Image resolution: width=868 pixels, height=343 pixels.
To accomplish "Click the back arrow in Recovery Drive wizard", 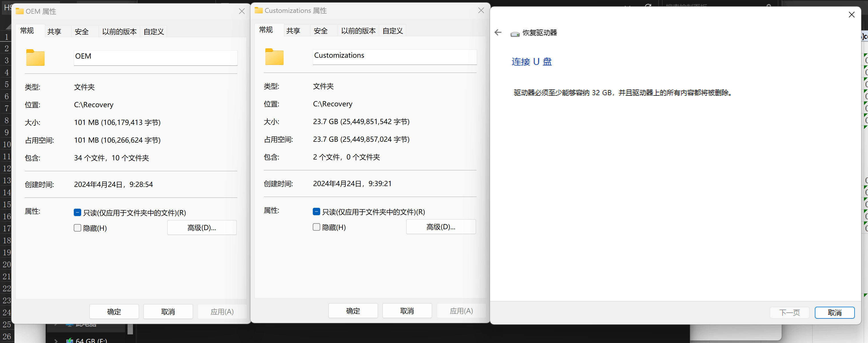I will coord(498,32).
